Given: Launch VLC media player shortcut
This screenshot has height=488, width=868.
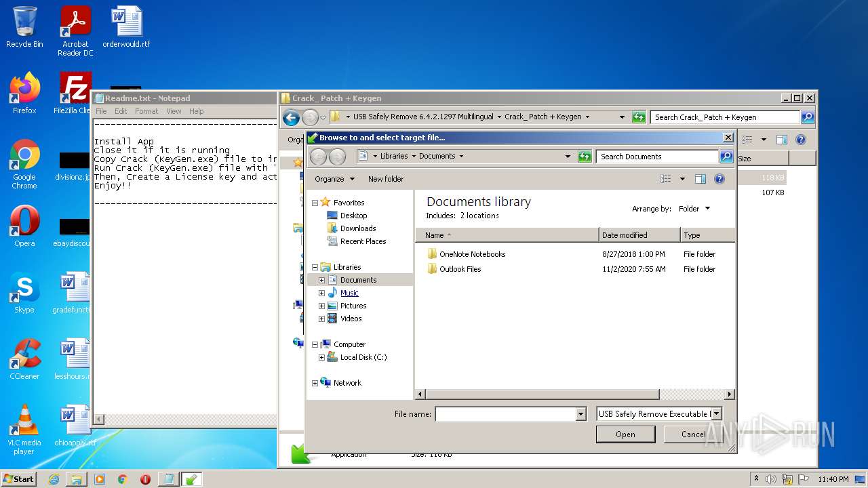Looking at the screenshot, I should 24,430.
